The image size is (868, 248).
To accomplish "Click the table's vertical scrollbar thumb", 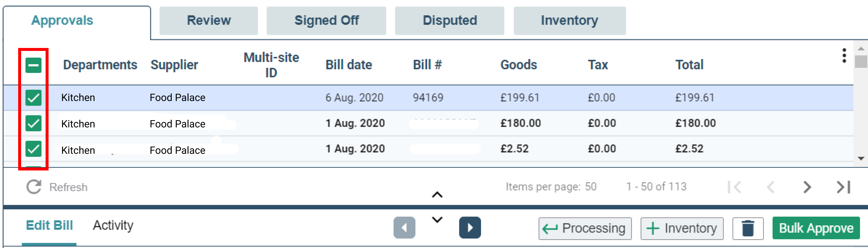I will (861, 62).
